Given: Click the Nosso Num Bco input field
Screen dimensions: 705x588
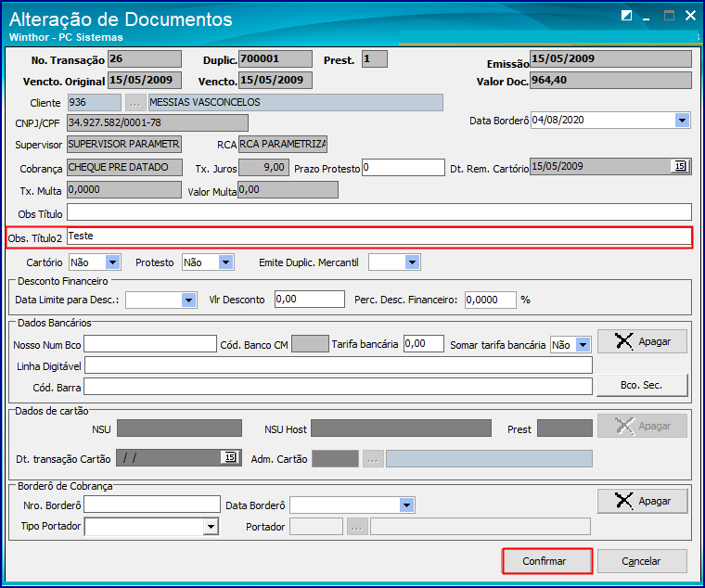Looking at the screenshot, I should point(150,344).
